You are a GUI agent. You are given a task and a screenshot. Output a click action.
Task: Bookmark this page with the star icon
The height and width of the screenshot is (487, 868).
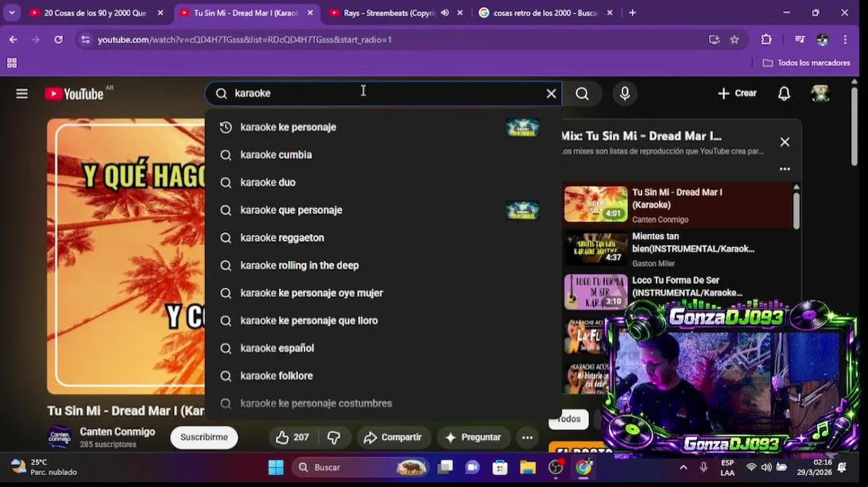pos(735,40)
